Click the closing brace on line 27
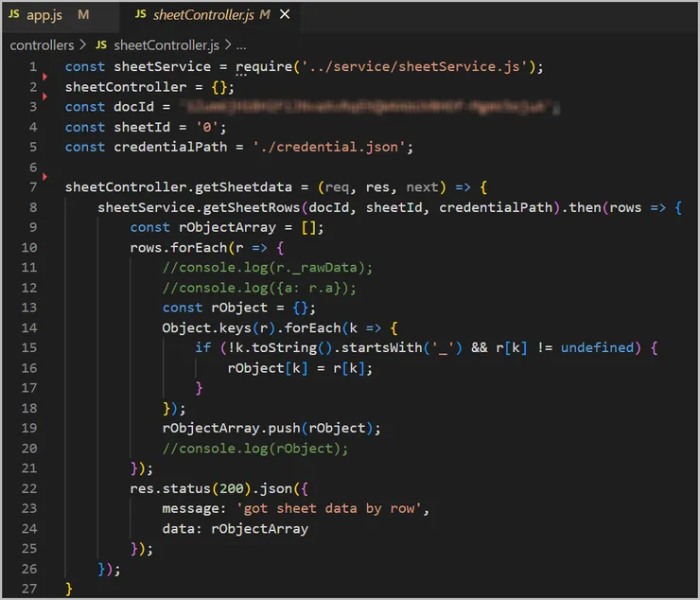 tap(69, 589)
